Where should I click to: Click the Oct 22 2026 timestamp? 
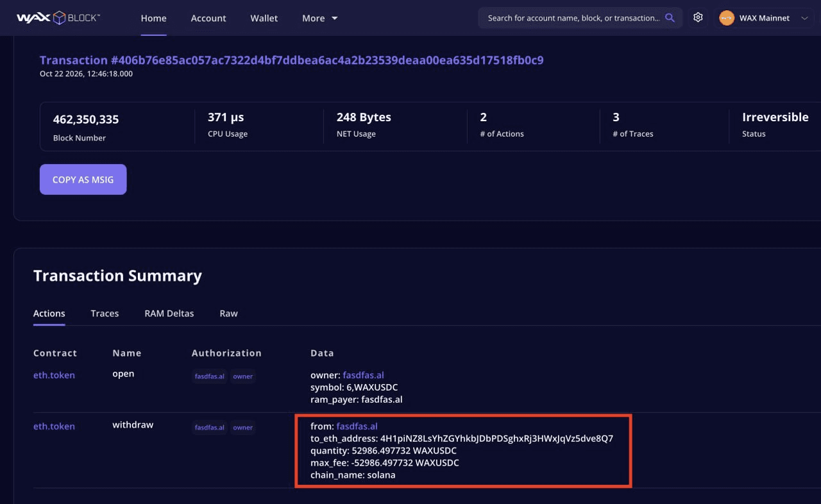point(86,74)
